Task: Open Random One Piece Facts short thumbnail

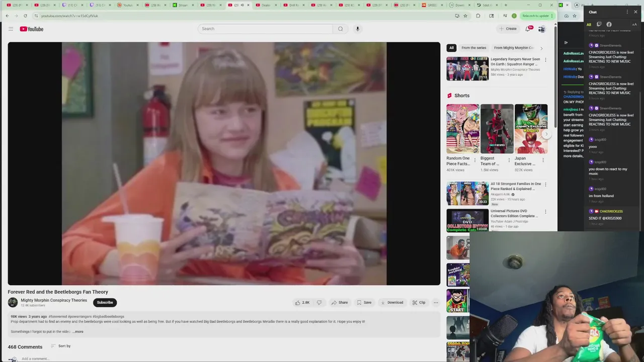Action: coord(462,129)
